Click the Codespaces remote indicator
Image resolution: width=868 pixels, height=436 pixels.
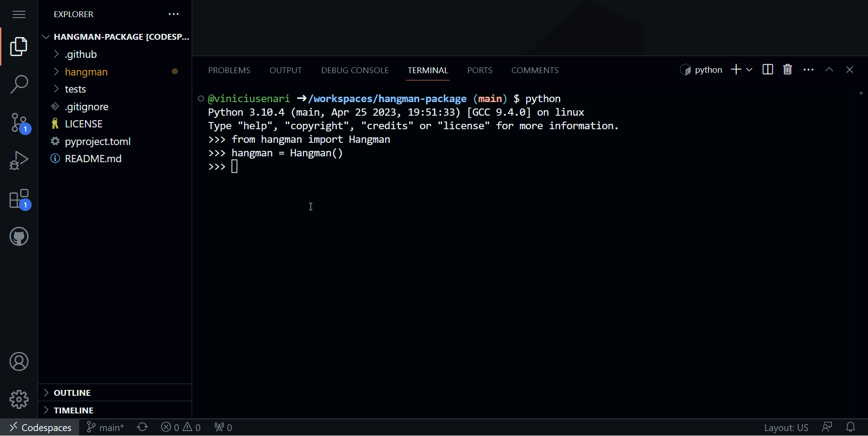click(40, 427)
